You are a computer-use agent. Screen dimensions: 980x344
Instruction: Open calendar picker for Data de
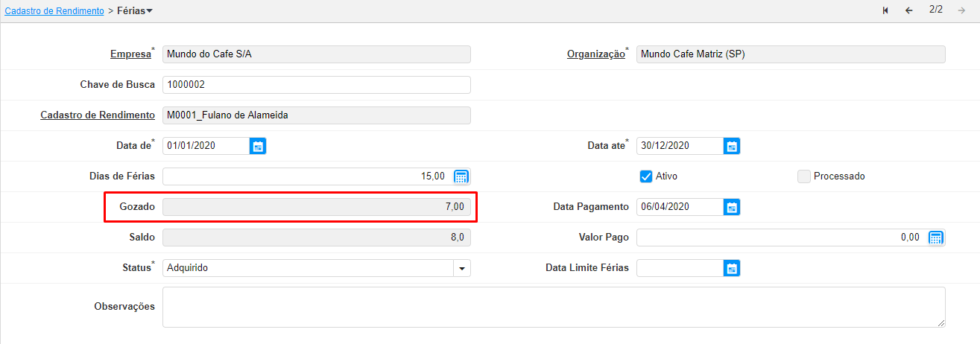(258, 146)
